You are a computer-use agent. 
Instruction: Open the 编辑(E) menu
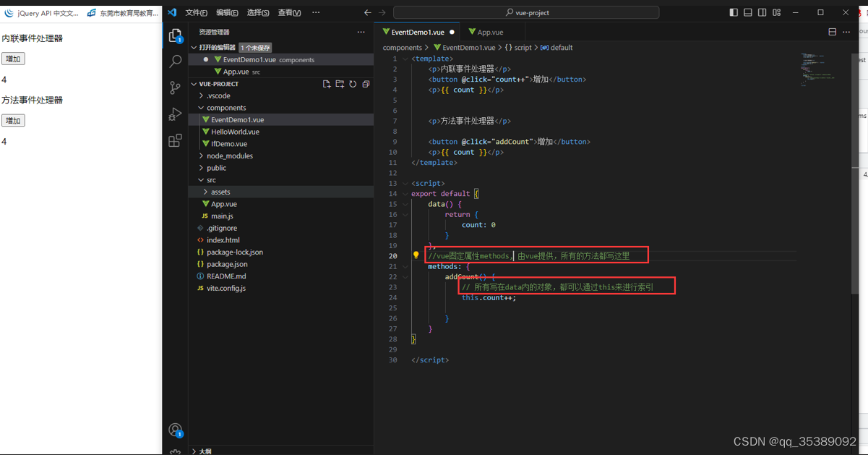(227, 12)
